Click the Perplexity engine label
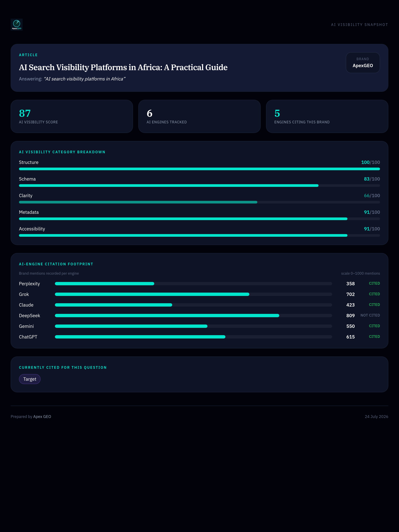 click(29, 284)
